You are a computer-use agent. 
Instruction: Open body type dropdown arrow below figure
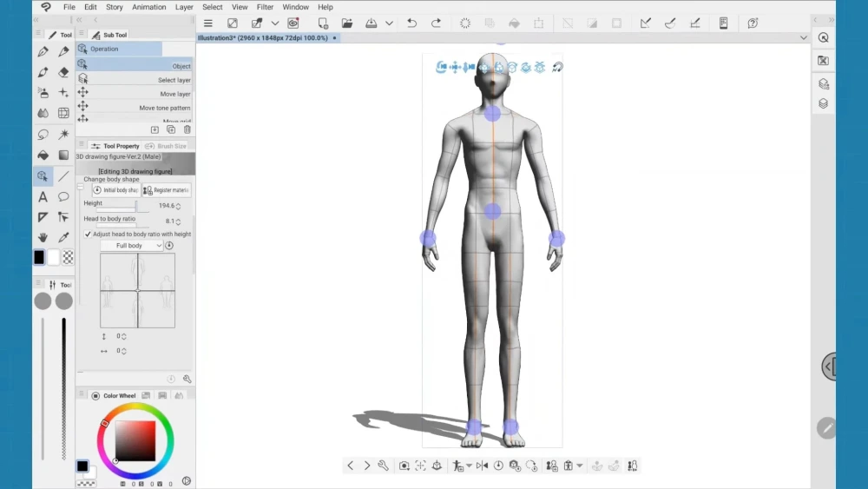pyautogui.click(x=580, y=466)
